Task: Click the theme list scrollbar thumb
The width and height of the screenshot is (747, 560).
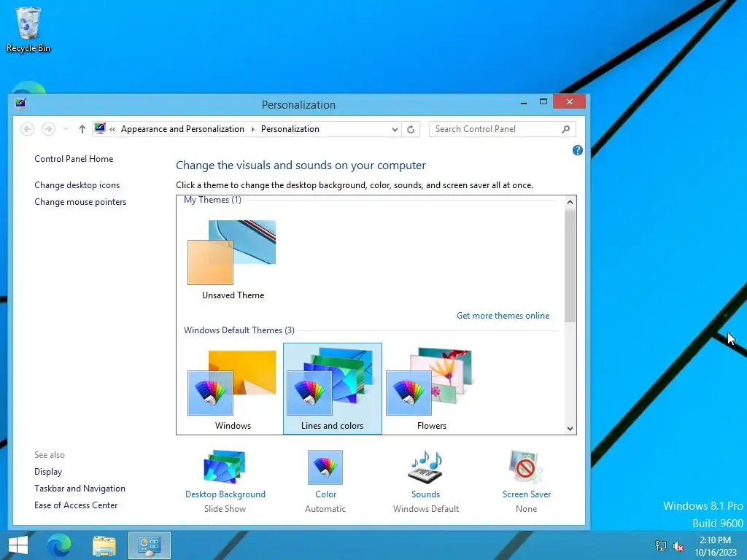Action: pyautogui.click(x=570, y=265)
